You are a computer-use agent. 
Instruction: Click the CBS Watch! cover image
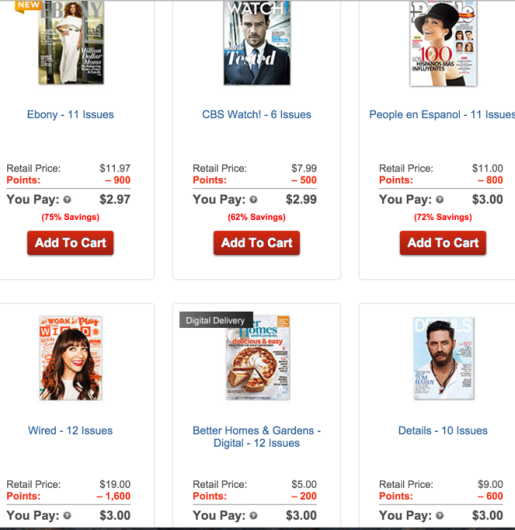coord(256,42)
